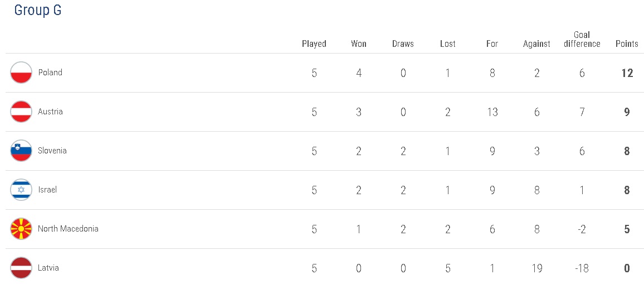Screen dimensions: 644x284
Task: Click Latvia's goal difference -18
Action: click(x=582, y=268)
